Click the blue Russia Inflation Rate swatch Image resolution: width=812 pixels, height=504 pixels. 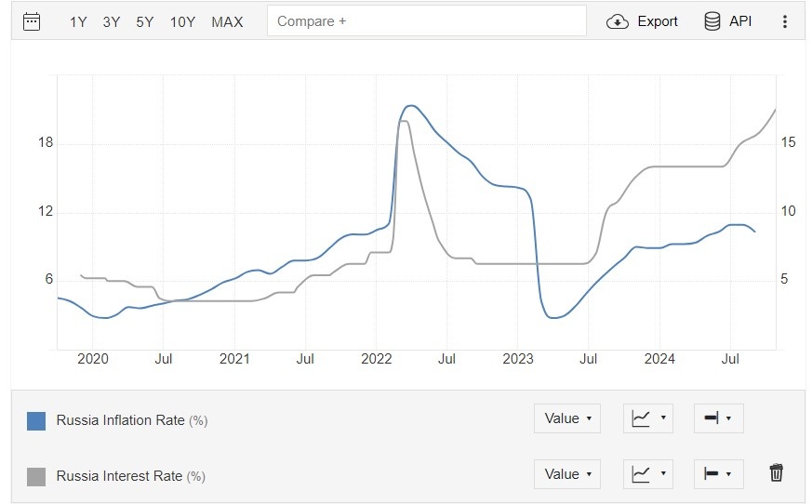(x=36, y=421)
